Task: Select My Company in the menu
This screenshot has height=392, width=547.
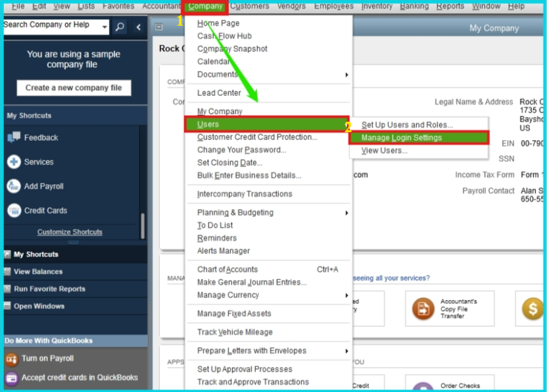Action: 220,111
